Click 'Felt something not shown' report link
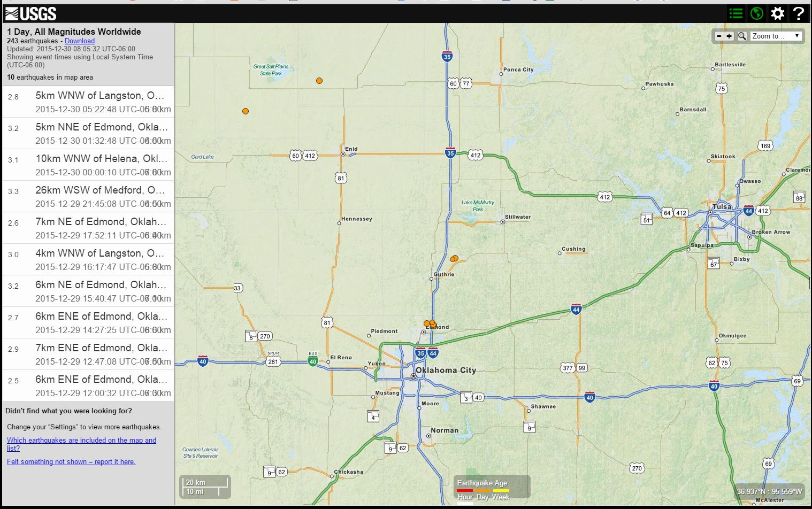The width and height of the screenshot is (812, 509). (71, 461)
